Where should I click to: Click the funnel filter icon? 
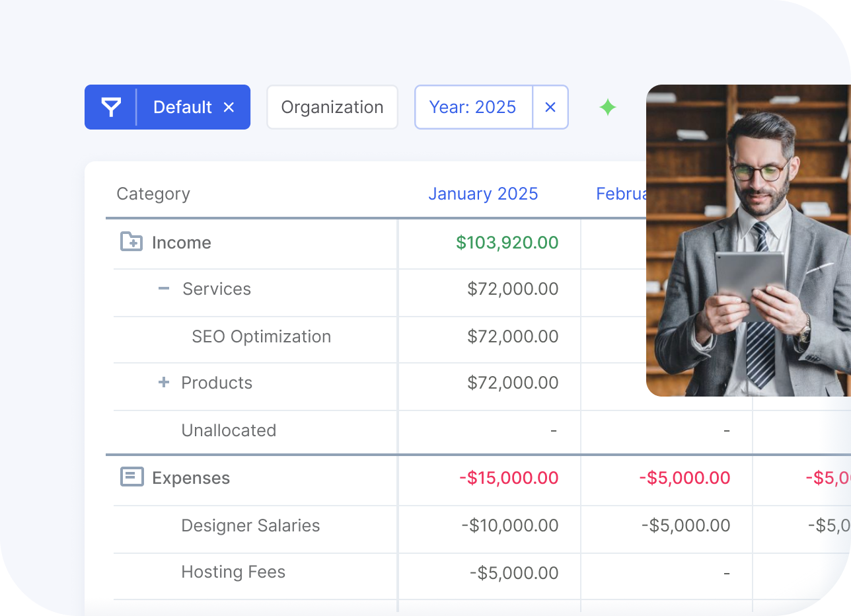click(x=111, y=107)
